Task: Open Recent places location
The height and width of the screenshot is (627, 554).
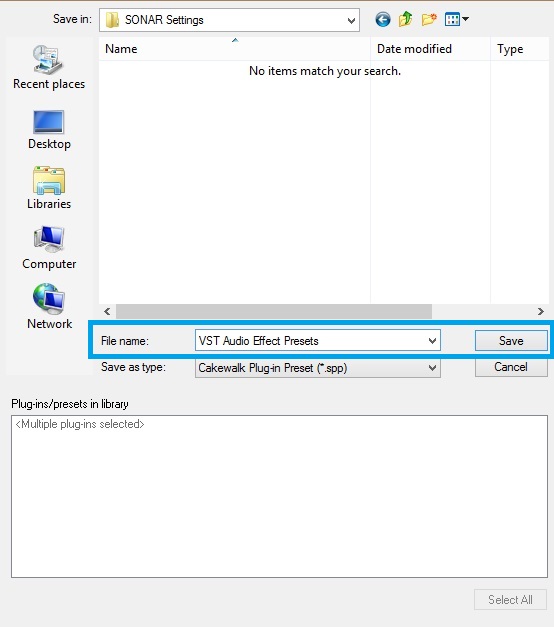Action: [49, 67]
